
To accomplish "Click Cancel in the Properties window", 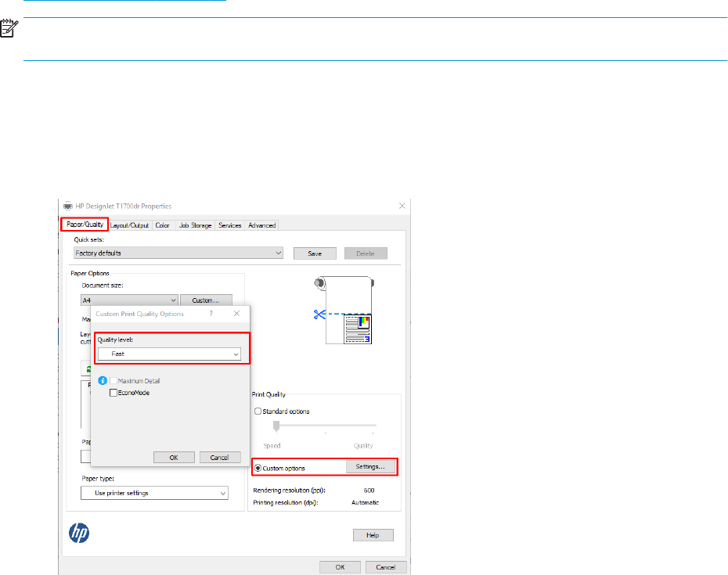I will pos(386,567).
